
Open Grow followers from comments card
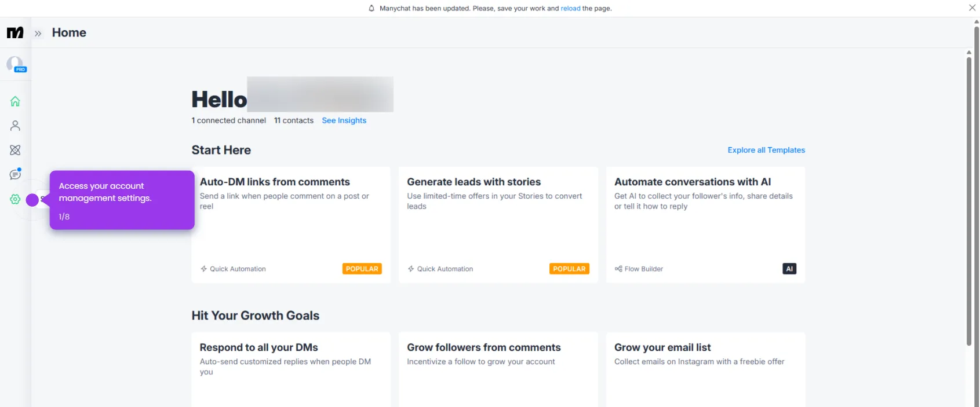pos(498,369)
